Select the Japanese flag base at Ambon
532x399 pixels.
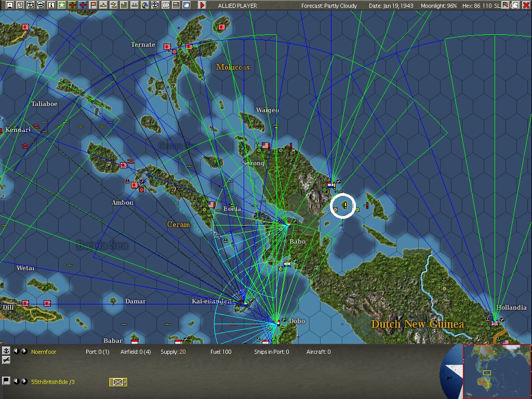tap(135, 185)
